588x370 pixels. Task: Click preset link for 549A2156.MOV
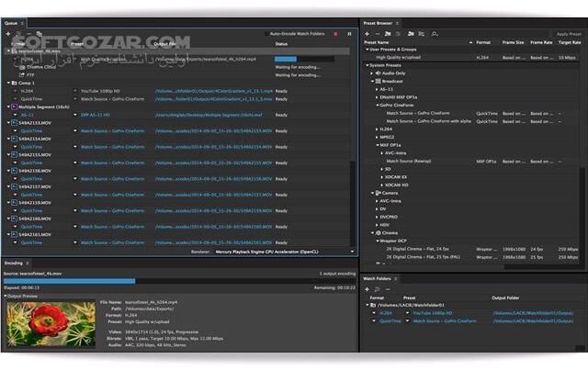pos(112,179)
